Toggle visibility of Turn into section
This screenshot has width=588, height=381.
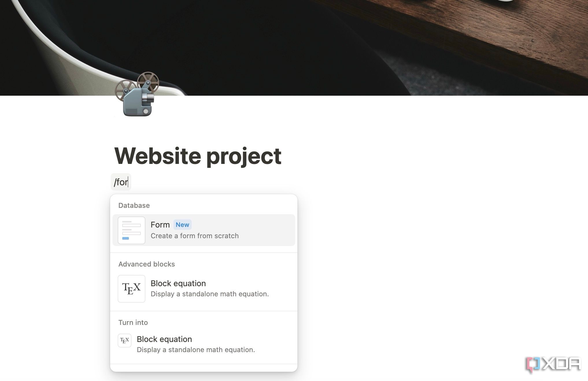click(133, 322)
